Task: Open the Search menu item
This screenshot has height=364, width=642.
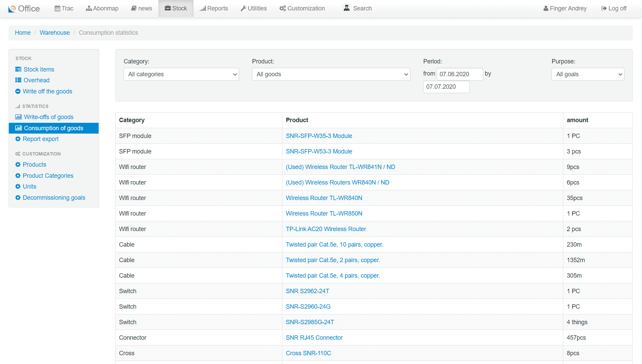Action: click(x=358, y=8)
